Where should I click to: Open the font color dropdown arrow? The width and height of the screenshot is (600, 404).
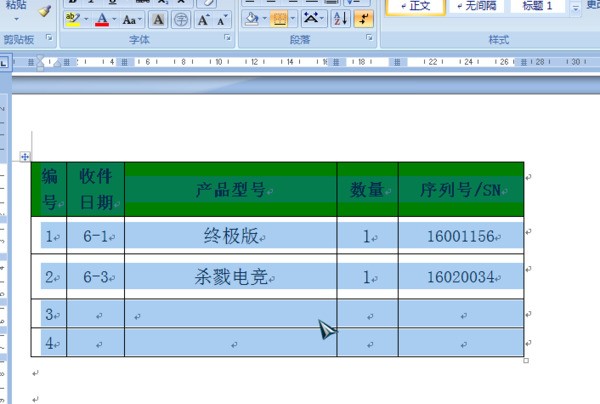coord(114,19)
